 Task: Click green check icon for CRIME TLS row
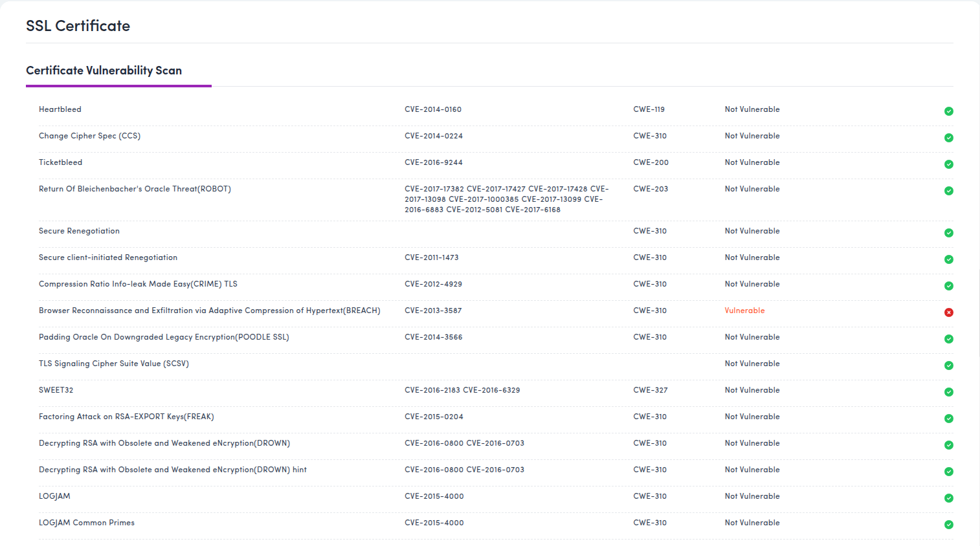948,286
